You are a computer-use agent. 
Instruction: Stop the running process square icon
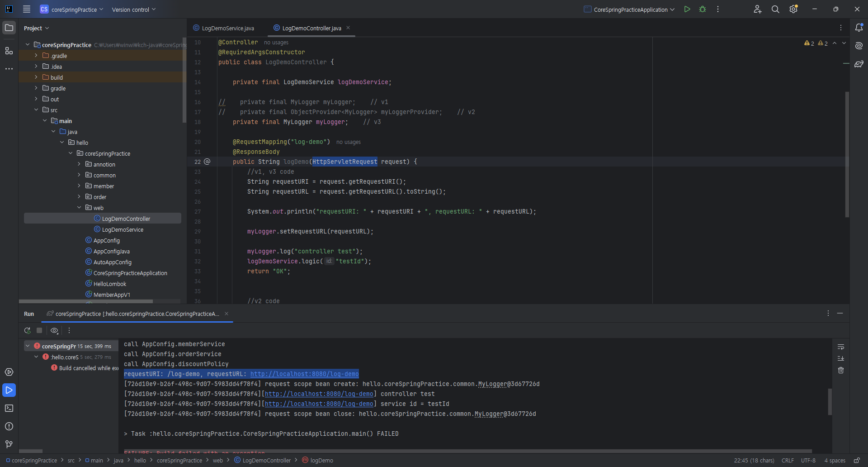coord(39,330)
